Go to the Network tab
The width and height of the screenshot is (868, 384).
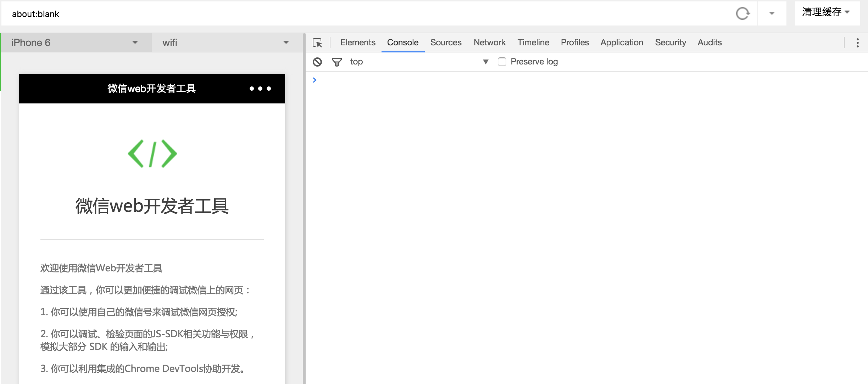(x=490, y=43)
